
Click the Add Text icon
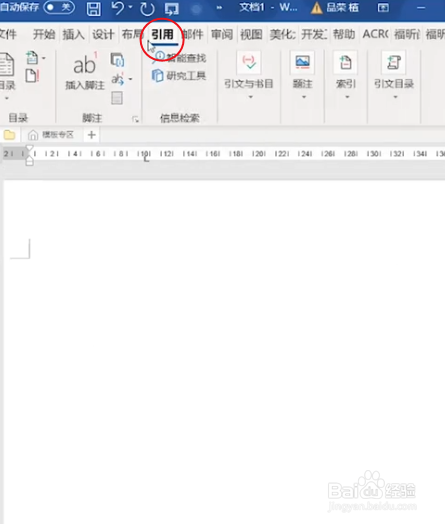(x=32, y=58)
